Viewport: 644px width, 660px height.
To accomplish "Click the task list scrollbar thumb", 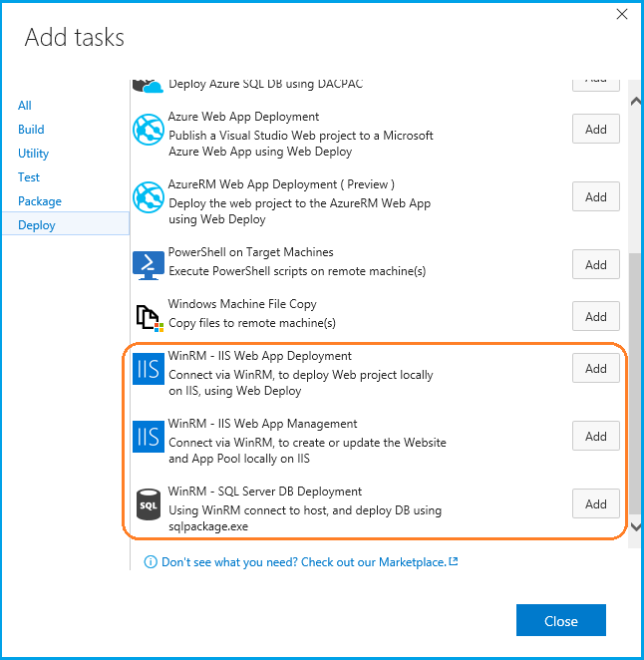I will tap(635, 383).
